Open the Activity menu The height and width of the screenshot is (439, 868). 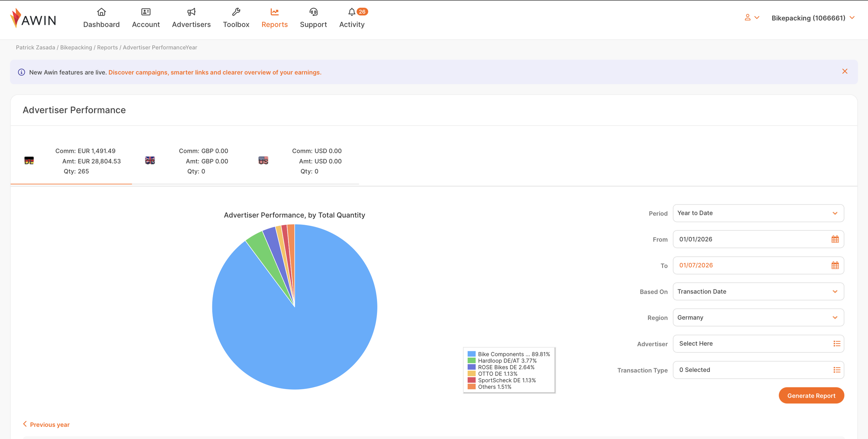pyautogui.click(x=352, y=24)
